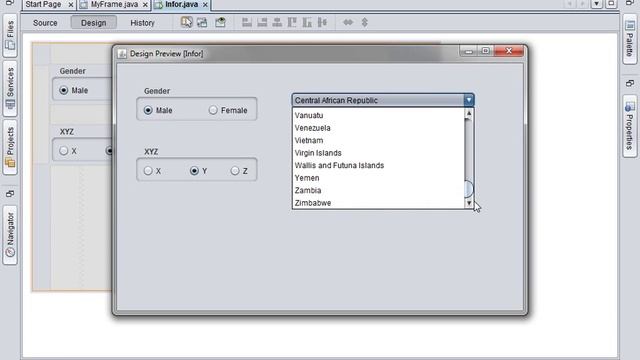The height and width of the screenshot is (360, 640).
Task: Switch to History view
Action: click(x=142, y=23)
